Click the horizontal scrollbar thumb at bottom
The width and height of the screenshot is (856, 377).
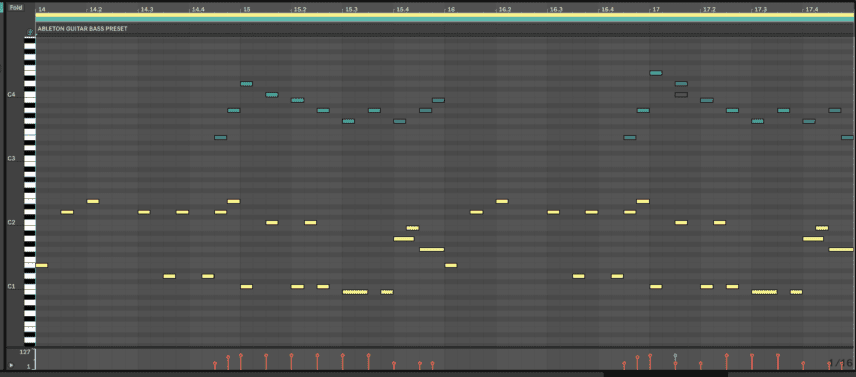(665, 374)
